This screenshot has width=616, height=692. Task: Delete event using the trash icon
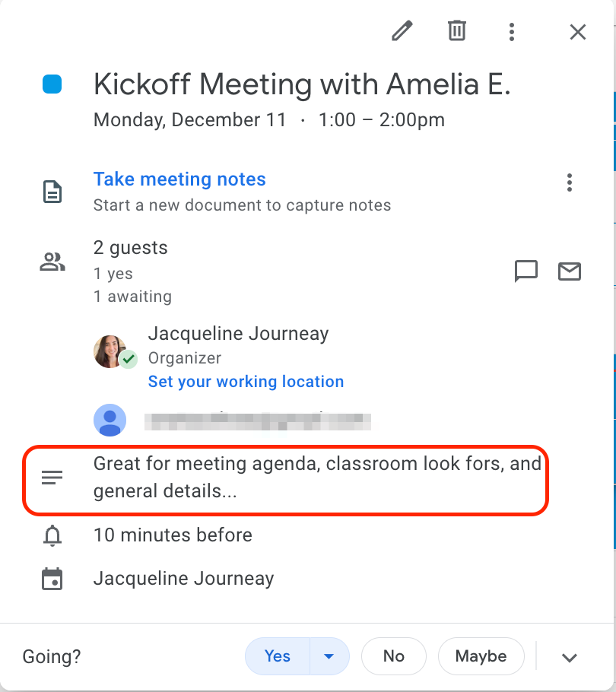[457, 31]
